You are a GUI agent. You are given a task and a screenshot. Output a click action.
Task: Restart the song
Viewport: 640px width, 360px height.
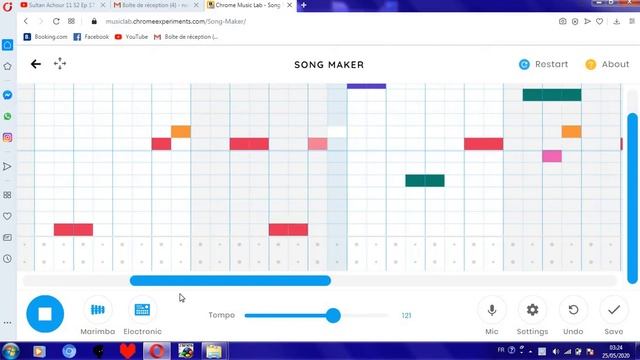(x=543, y=64)
